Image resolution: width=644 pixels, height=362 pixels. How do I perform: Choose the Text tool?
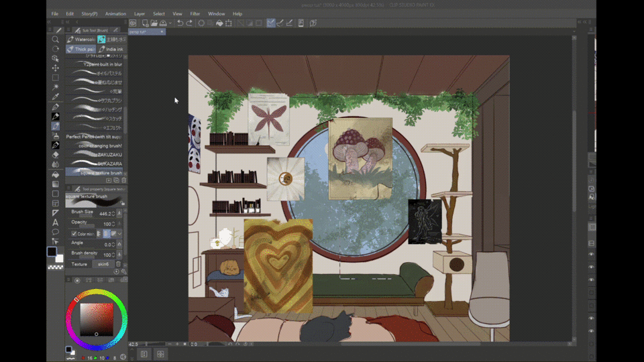[x=56, y=222]
